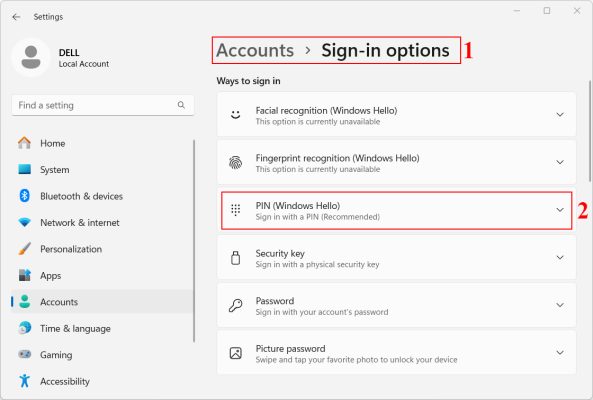Click 'Facial recognition (Windows Hello)' title
This screenshot has width=593, height=400.
coord(326,110)
